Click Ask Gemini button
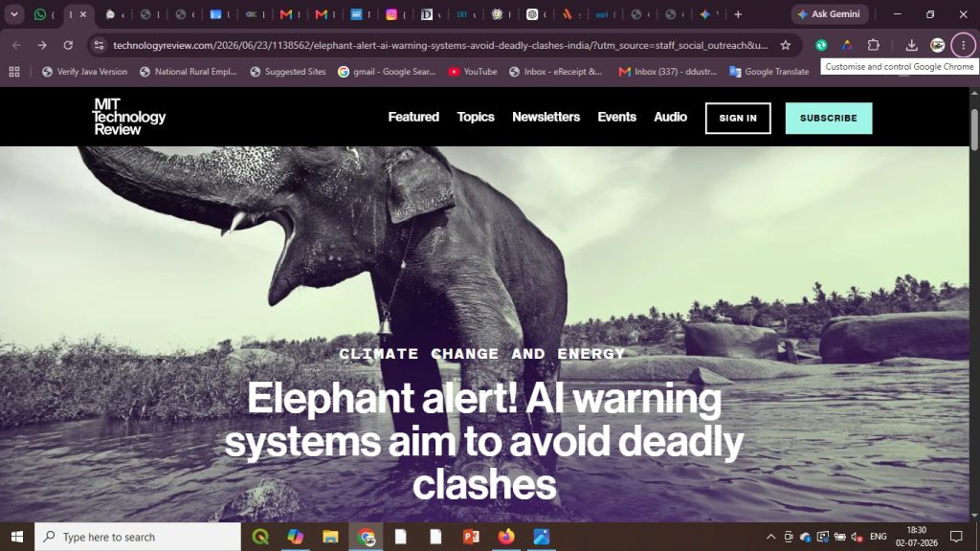This screenshot has width=980, height=551. pos(830,14)
